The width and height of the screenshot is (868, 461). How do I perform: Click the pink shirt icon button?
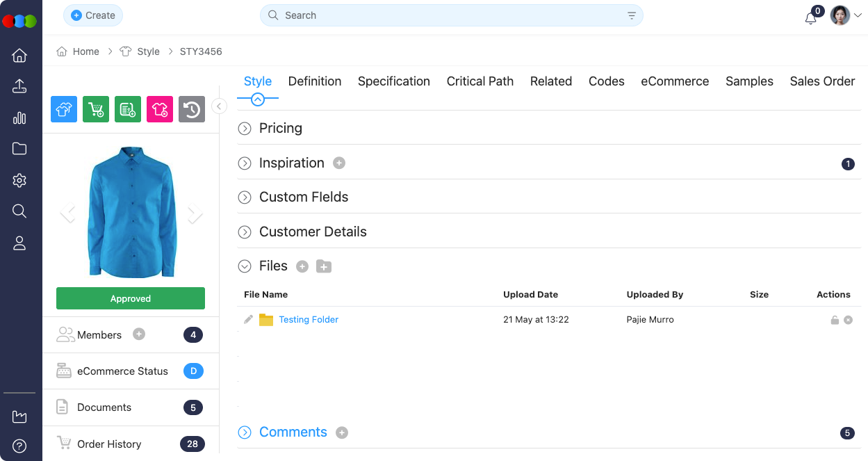coord(160,109)
